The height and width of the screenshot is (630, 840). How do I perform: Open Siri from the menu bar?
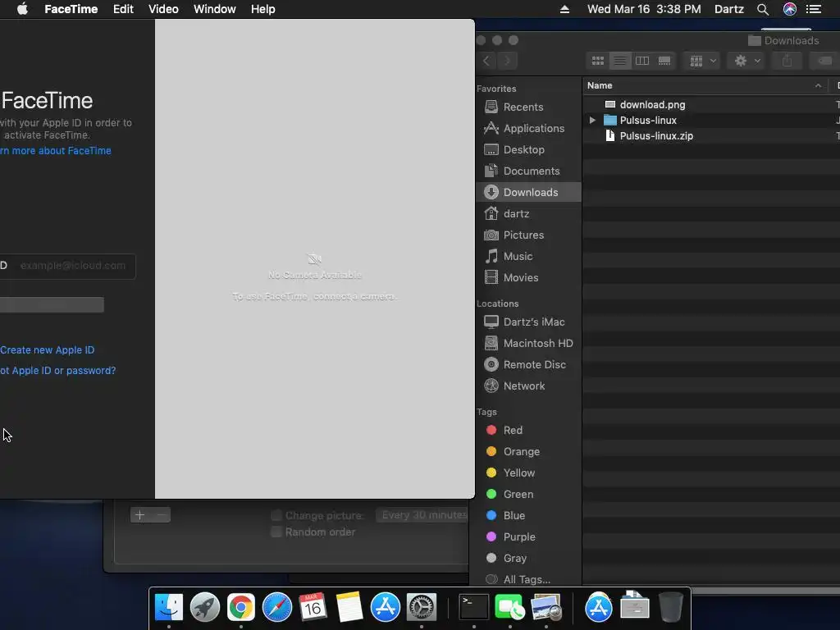(790, 9)
